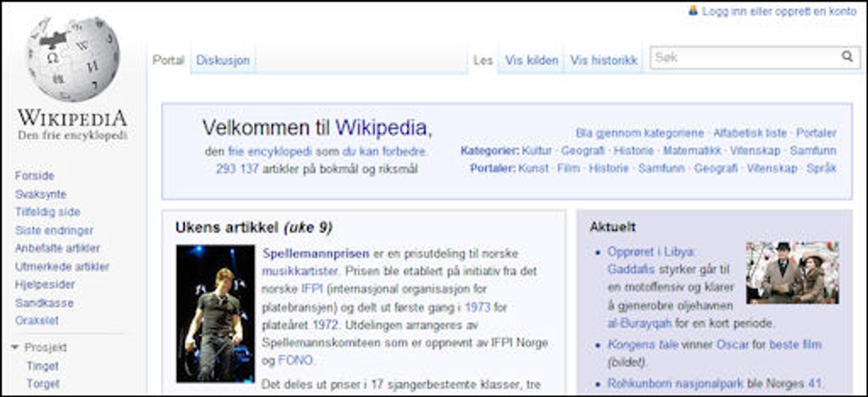Click the frie encyklopedi link
Screen dimensions: 868x397
pos(270,152)
